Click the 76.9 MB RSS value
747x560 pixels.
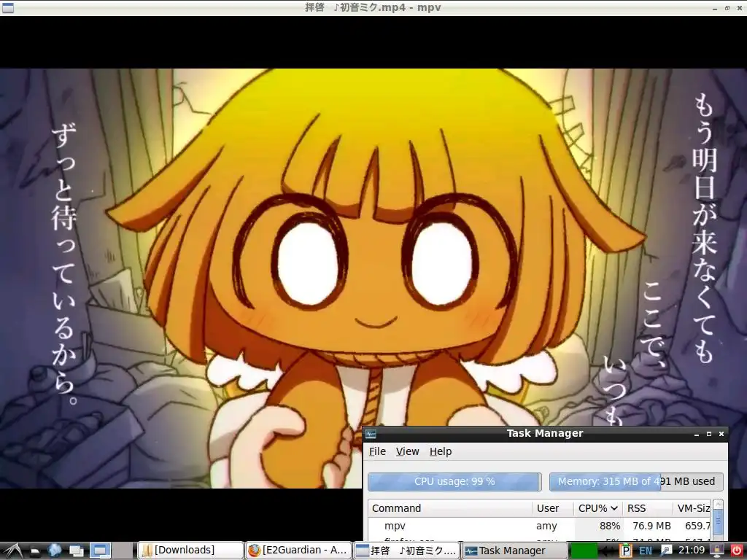pyautogui.click(x=651, y=526)
